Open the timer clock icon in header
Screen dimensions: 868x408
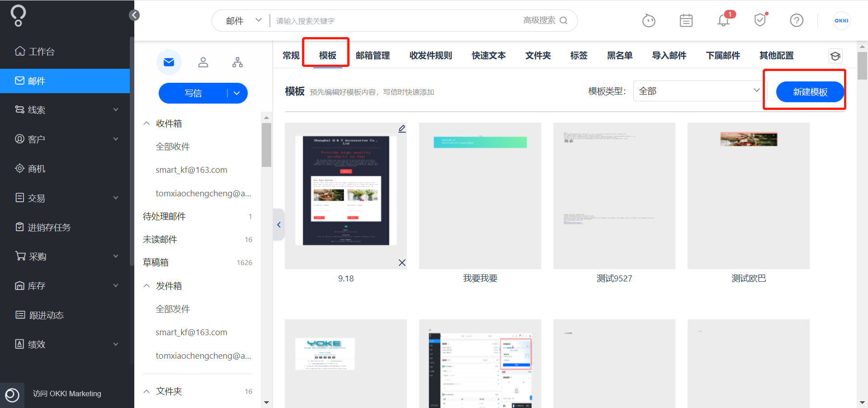649,20
